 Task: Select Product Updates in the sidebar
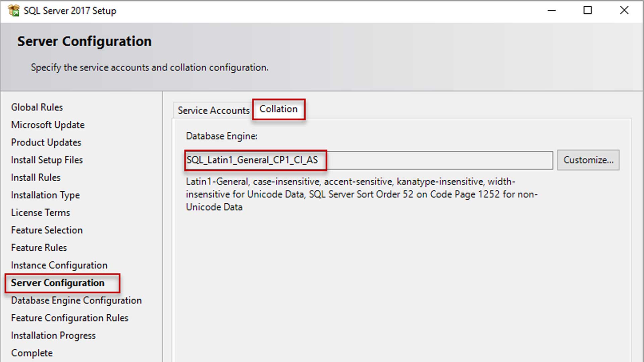pos(46,142)
